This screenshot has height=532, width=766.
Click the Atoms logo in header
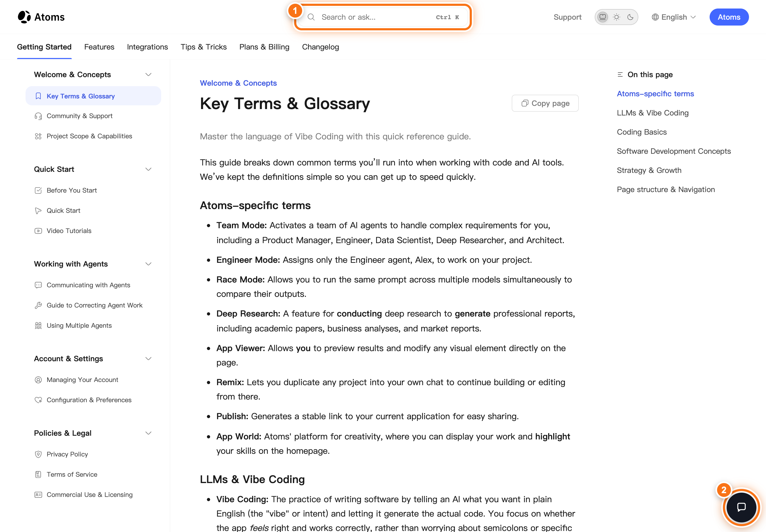point(41,17)
